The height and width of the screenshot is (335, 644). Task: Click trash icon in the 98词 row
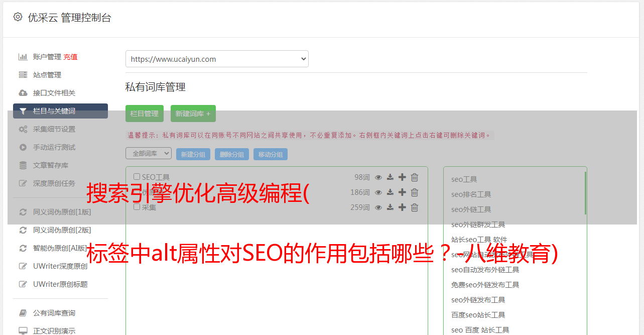pos(415,177)
